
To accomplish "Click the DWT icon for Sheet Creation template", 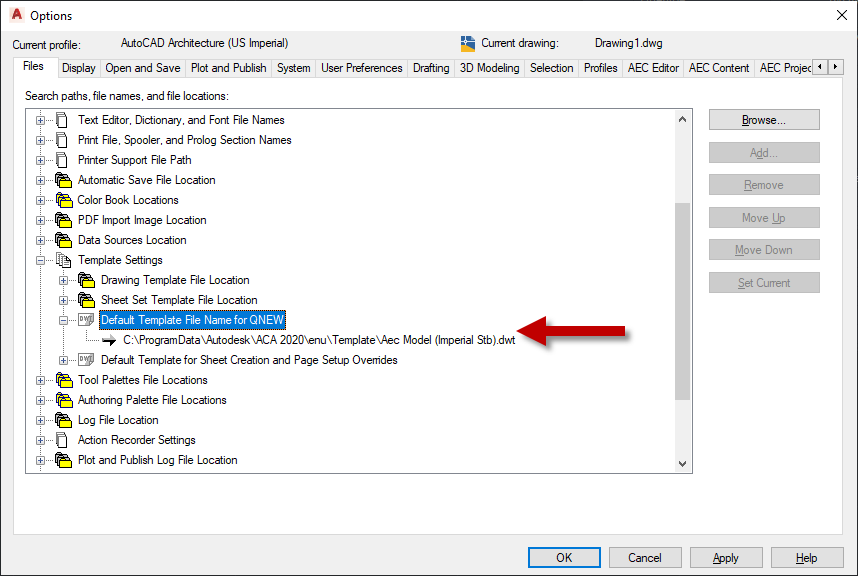I will tap(86, 359).
